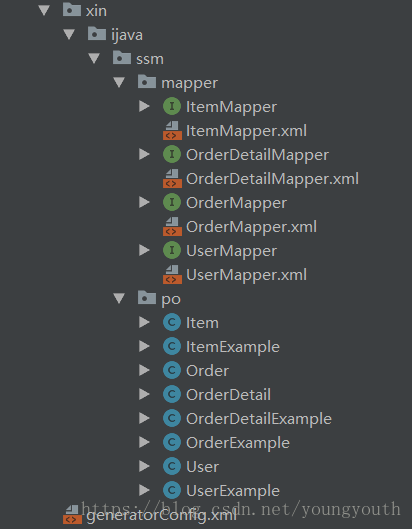Select the OrderMapper interface name
412x529 pixels.
click(x=237, y=203)
